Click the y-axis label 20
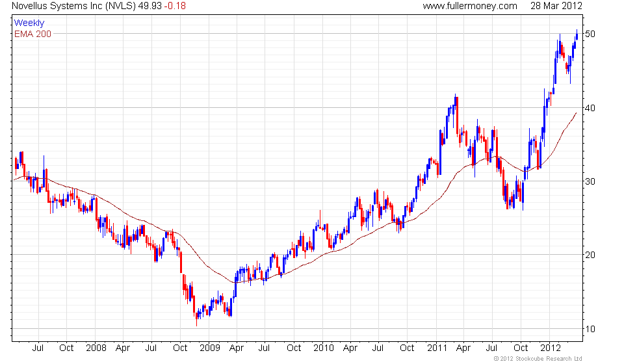Screen dimensions: 637x364 click(590, 255)
